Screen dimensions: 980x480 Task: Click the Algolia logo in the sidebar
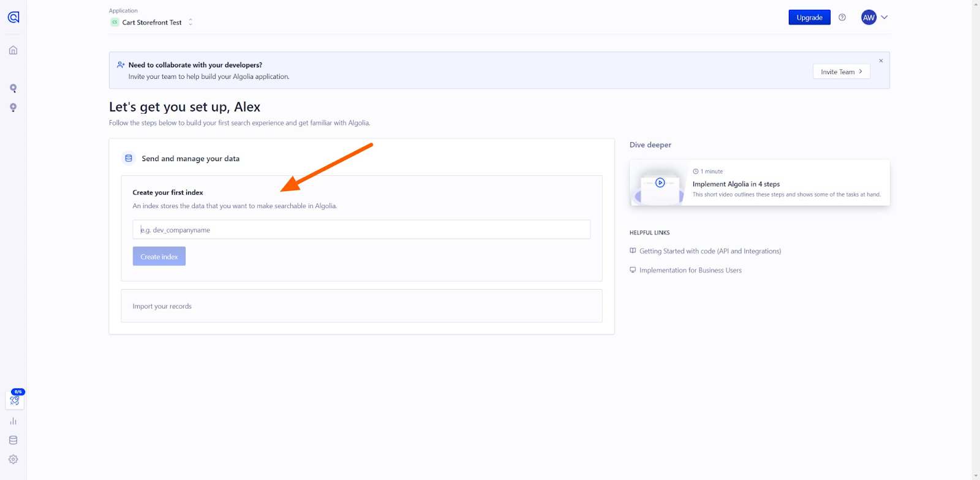[13, 17]
